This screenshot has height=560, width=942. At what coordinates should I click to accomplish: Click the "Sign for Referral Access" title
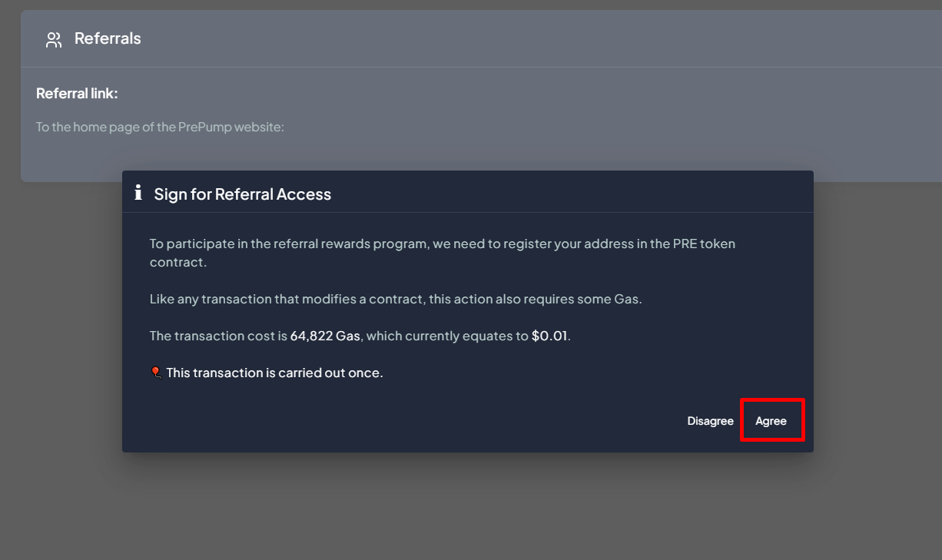click(242, 194)
